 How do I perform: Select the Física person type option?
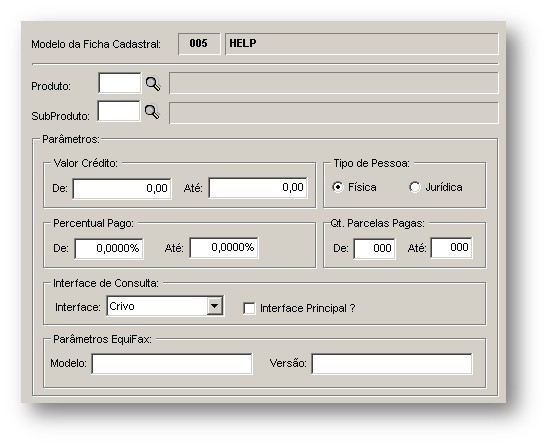[338, 187]
